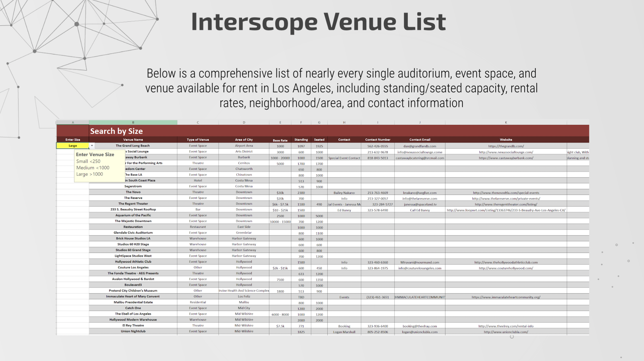Select 'Glendale Civic Auditorium' cell
Viewport: 644px width, 361px height.
coord(133,233)
